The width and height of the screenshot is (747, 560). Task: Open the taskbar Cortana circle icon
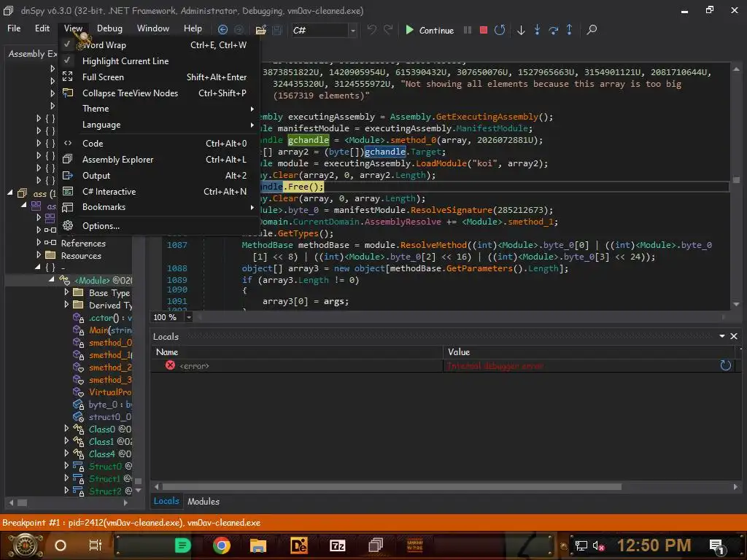61,545
